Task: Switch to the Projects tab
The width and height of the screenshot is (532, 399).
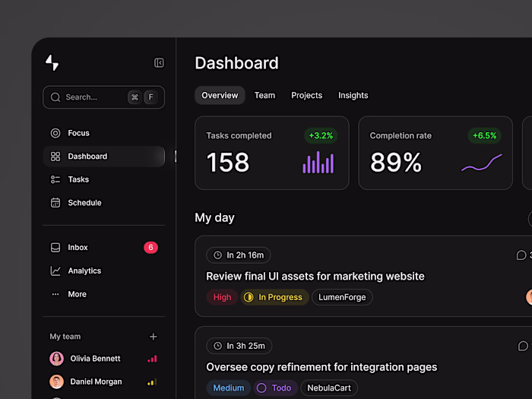Action: point(307,95)
